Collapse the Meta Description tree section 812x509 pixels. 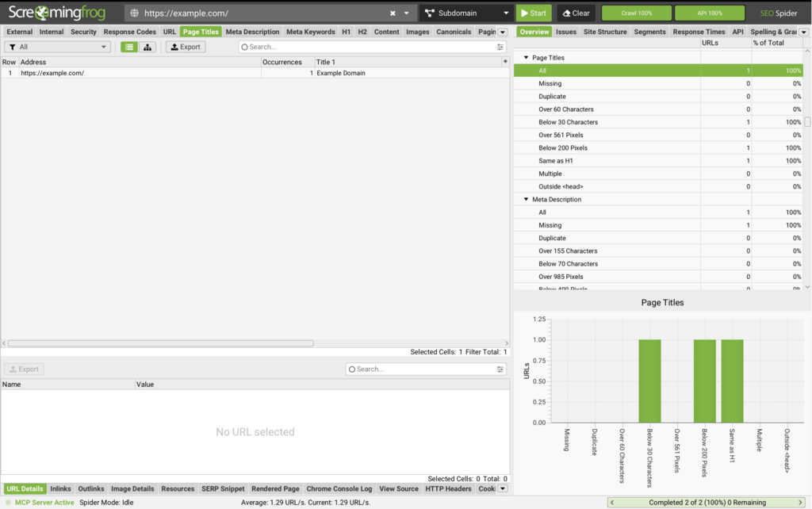[527, 199]
